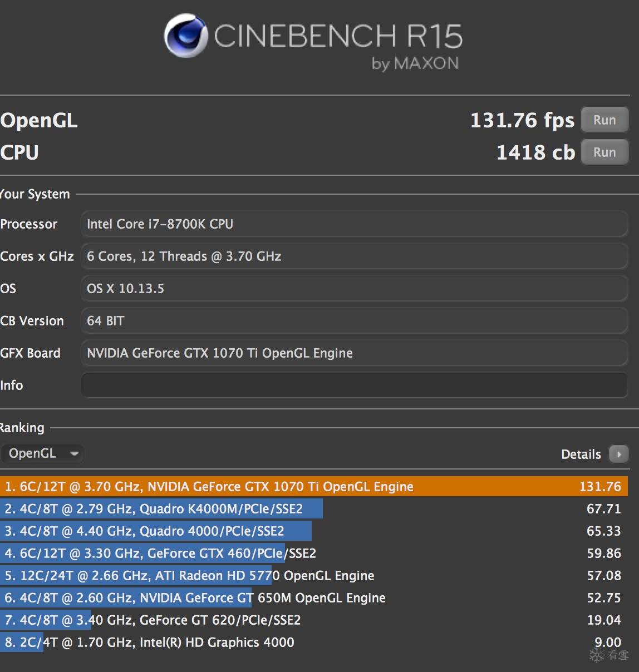Click the GFX Board field GTX 1070 Ti
The image size is (639, 672).
click(x=354, y=353)
